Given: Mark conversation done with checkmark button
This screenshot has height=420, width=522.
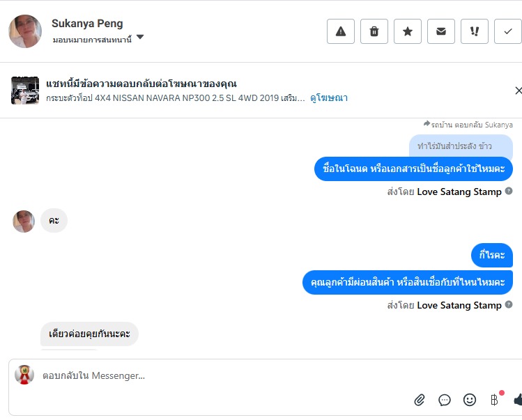Looking at the screenshot, I should [x=507, y=31].
